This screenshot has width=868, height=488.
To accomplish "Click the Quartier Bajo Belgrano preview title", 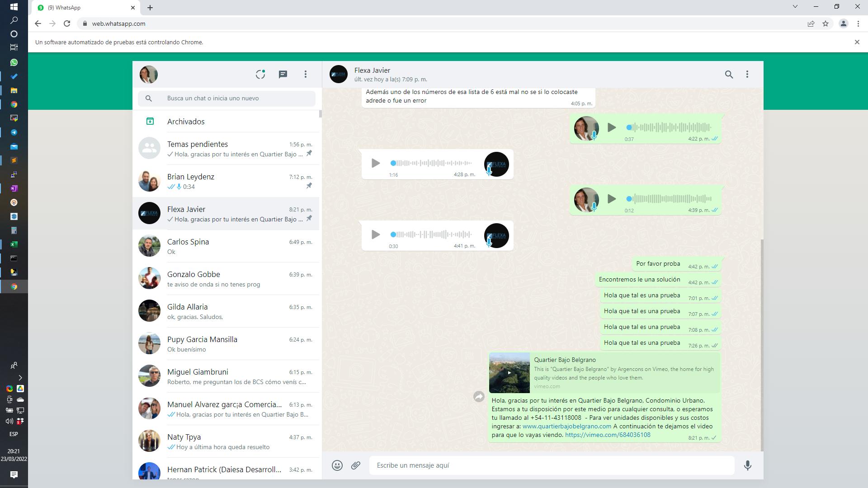I will pyautogui.click(x=565, y=360).
